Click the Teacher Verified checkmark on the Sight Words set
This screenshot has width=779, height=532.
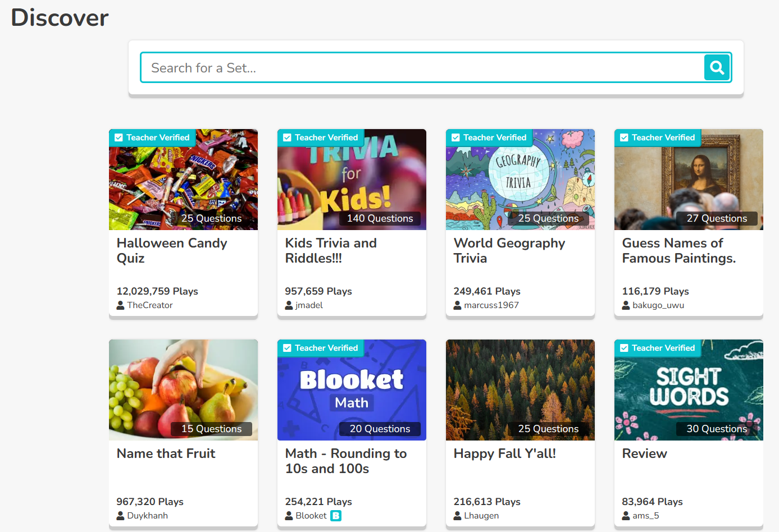coord(625,348)
